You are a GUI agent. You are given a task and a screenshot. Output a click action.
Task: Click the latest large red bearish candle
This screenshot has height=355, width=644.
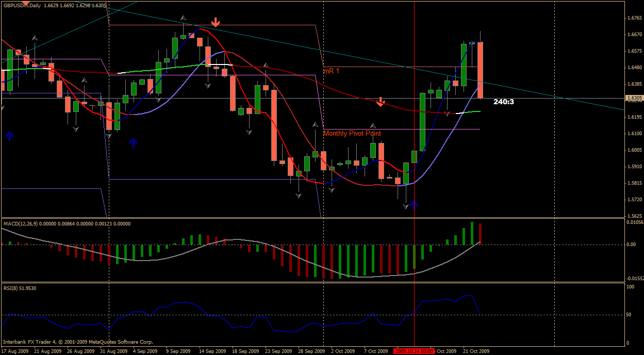480,70
